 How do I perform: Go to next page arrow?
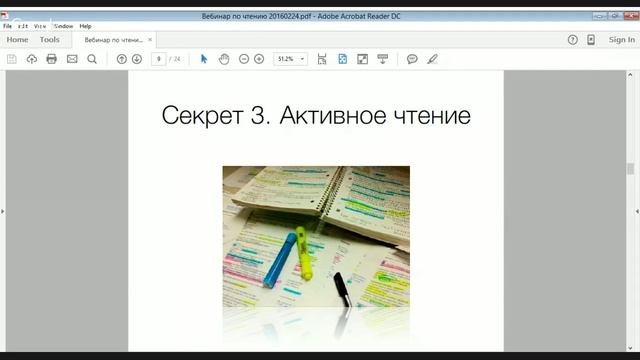(x=137, y=59)
